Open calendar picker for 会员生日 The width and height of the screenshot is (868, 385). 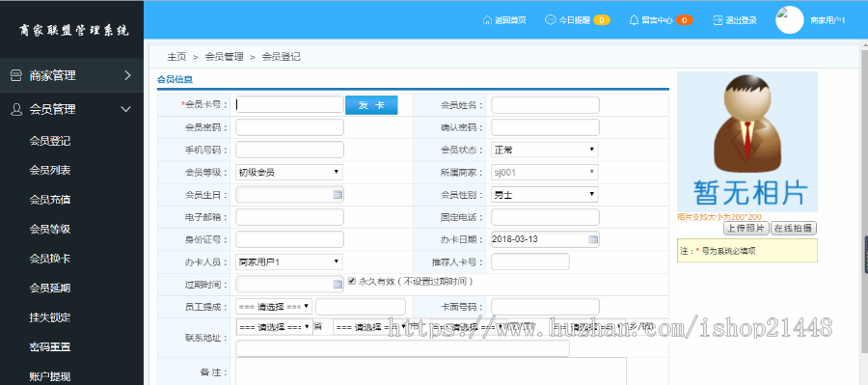[338, 195]
